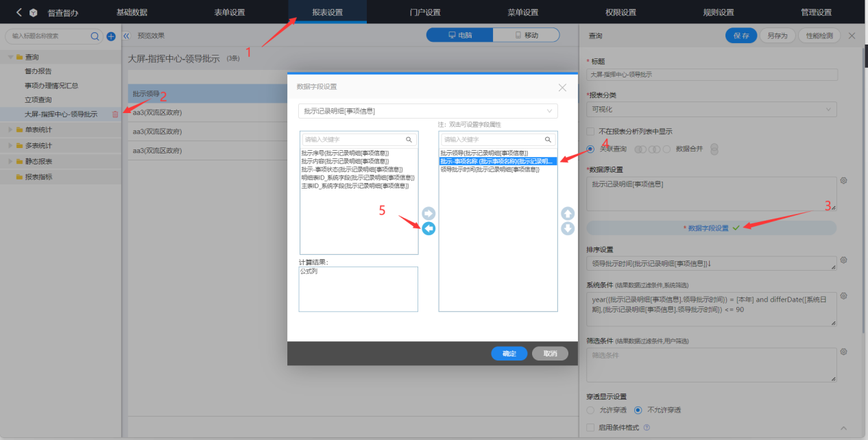
Task: Search the selected fields list via magnifier
Action: click(x=548, y=139)
